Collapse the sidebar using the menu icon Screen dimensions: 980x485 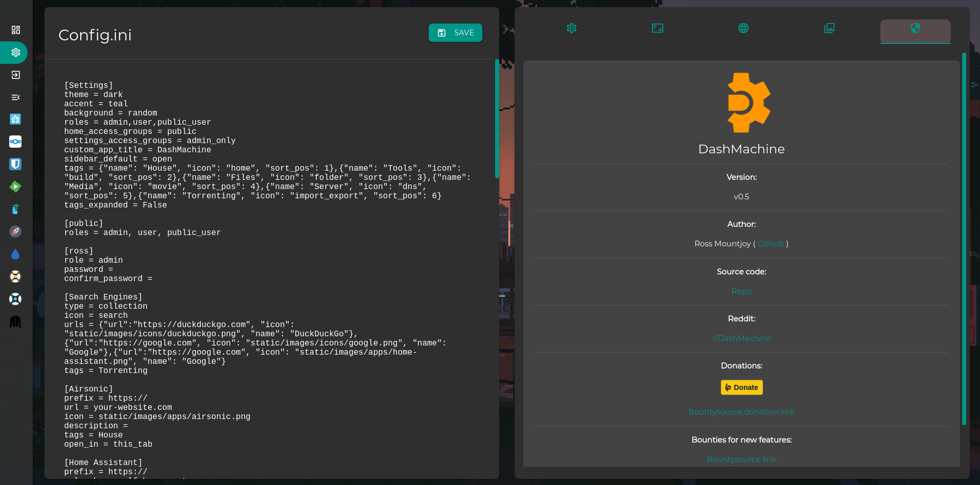click(x=15, y=97)
